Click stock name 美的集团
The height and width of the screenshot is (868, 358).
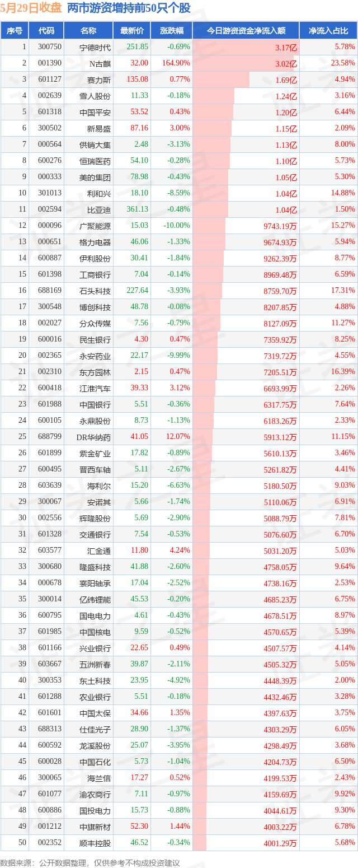[95, 177]
